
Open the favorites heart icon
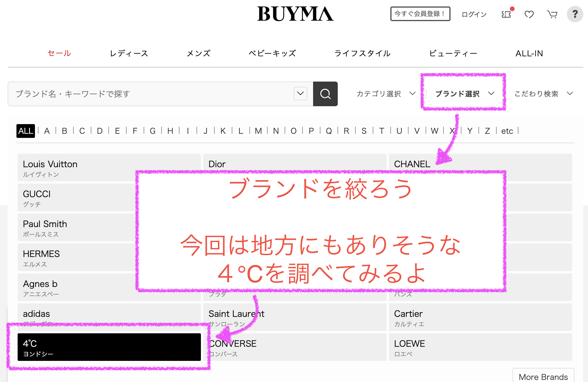tap(529, 14)
